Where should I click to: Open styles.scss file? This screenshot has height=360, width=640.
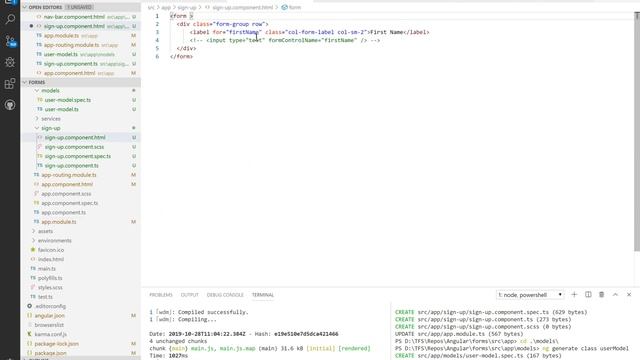(80, 287)
